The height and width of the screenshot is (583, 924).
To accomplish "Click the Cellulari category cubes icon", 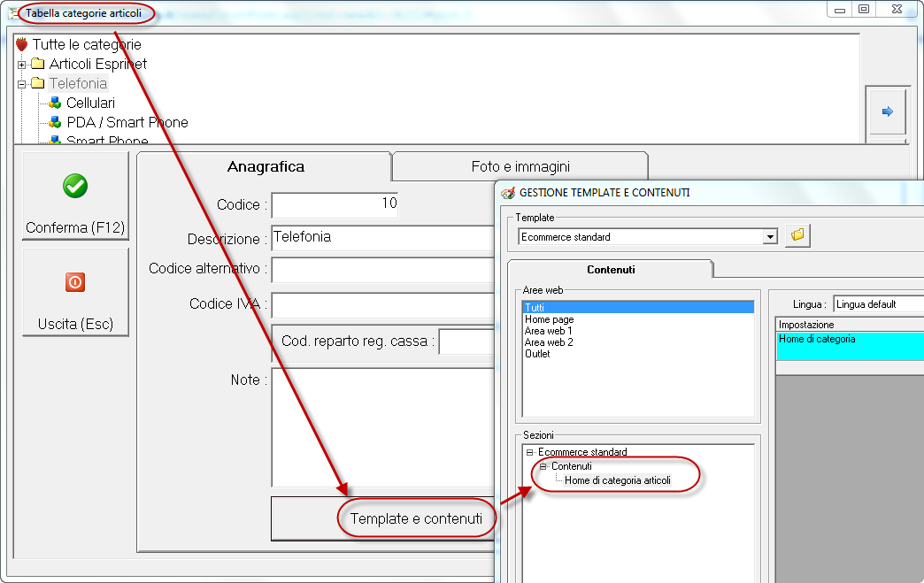I will pyautogui.click(x=55, y=103).
